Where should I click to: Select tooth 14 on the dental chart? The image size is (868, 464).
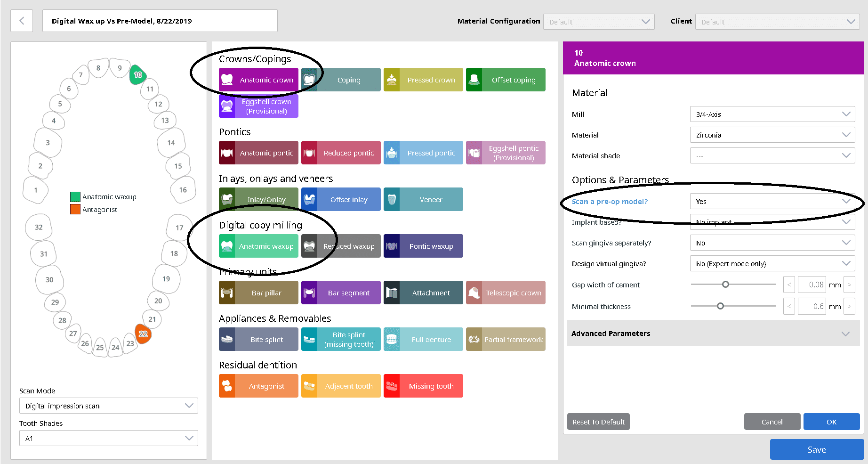171,142
